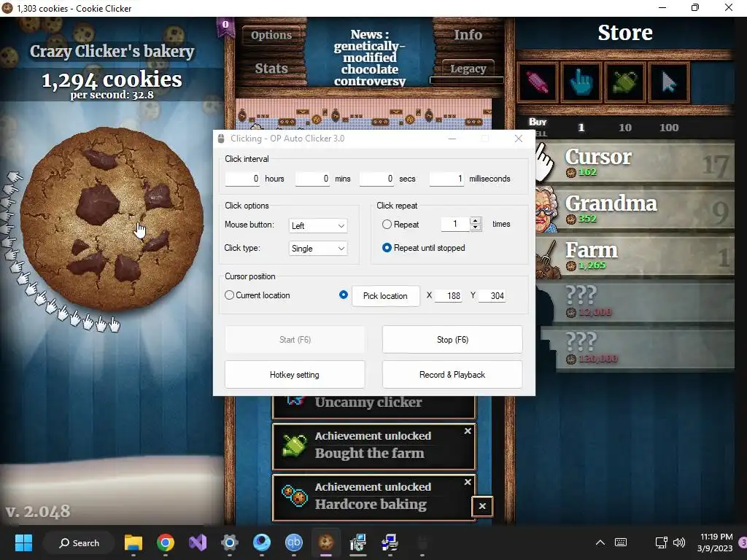
Task: Buy the blue mouse pointer upgrade
Action: tap(669, 82)
